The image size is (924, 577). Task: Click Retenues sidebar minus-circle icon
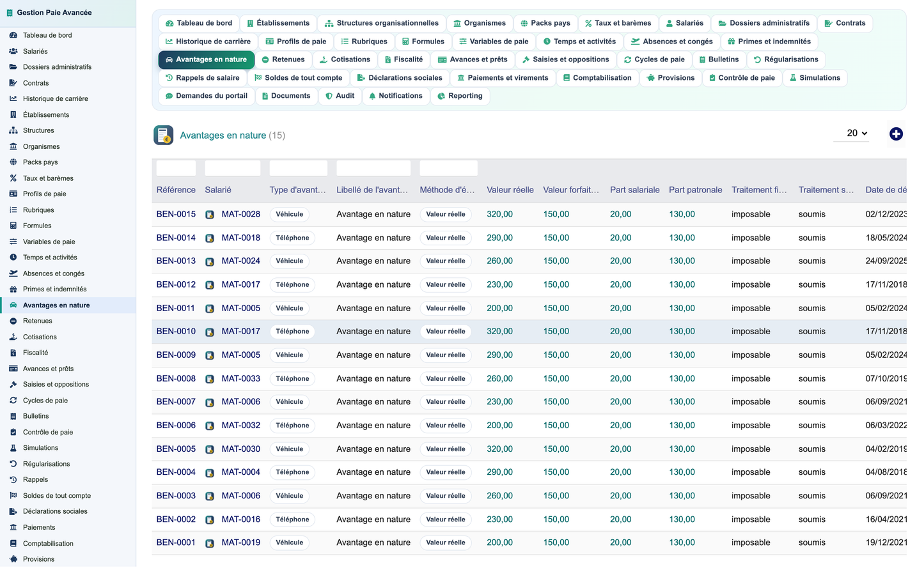[13, 321]
